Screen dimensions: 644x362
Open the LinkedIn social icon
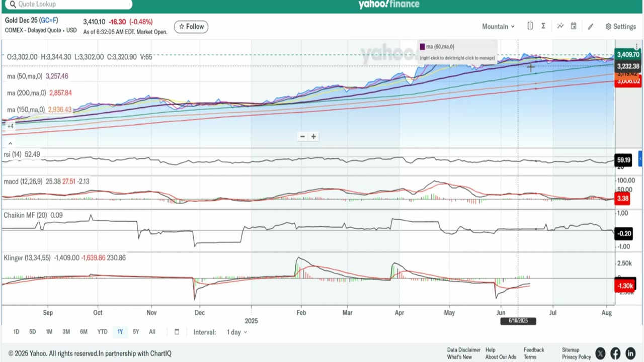pos(630,353)
